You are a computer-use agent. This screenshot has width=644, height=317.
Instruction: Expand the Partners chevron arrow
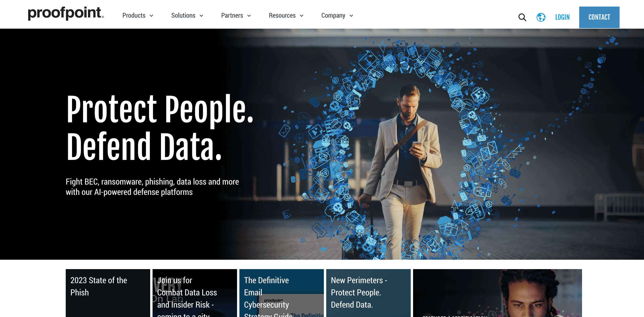(x=249, y=16)
